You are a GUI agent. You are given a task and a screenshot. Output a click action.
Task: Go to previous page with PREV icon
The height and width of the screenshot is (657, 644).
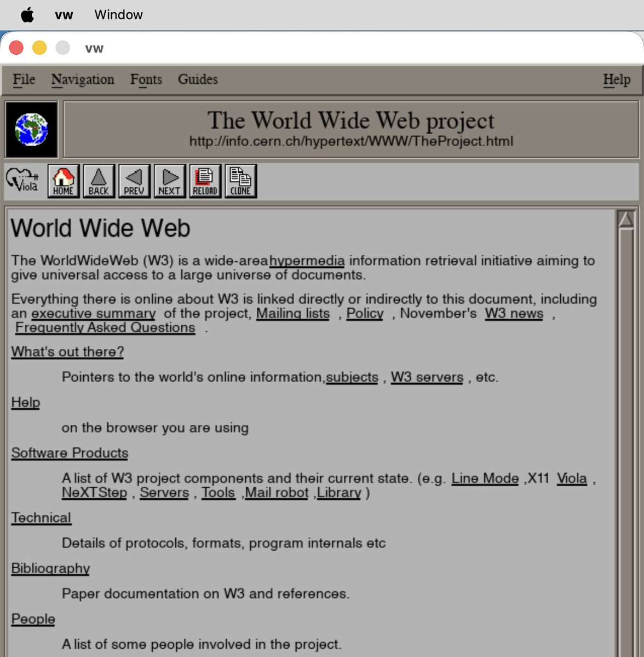pos(134,181)
